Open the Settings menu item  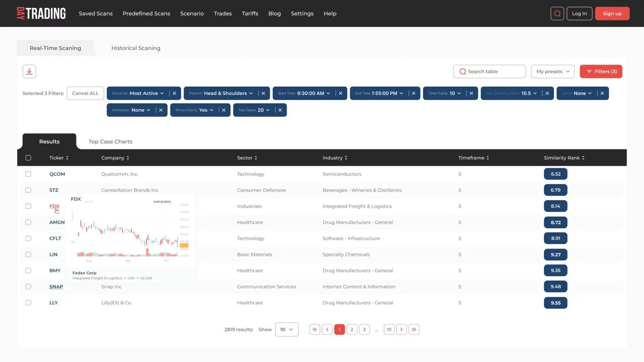(302, 14)
